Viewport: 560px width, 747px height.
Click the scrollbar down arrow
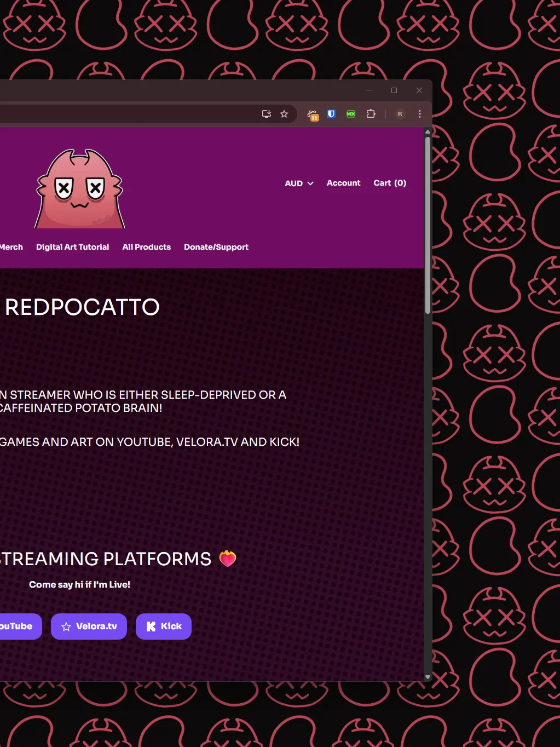click(428, 677)
